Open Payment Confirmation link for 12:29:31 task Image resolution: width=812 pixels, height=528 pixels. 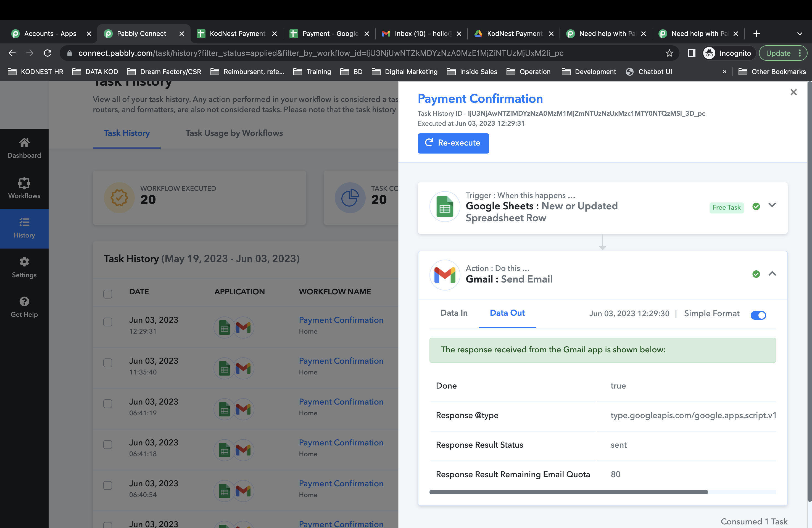point(341,320)
